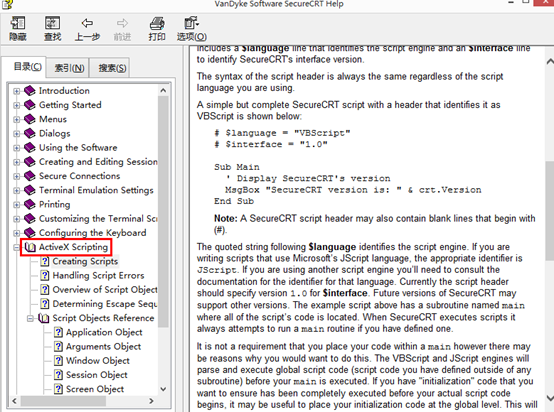Image resolution: width=554 pixels, height=412 pixels.
Task: Expand the Using the Software node
Action: click(x=16, y=148)
